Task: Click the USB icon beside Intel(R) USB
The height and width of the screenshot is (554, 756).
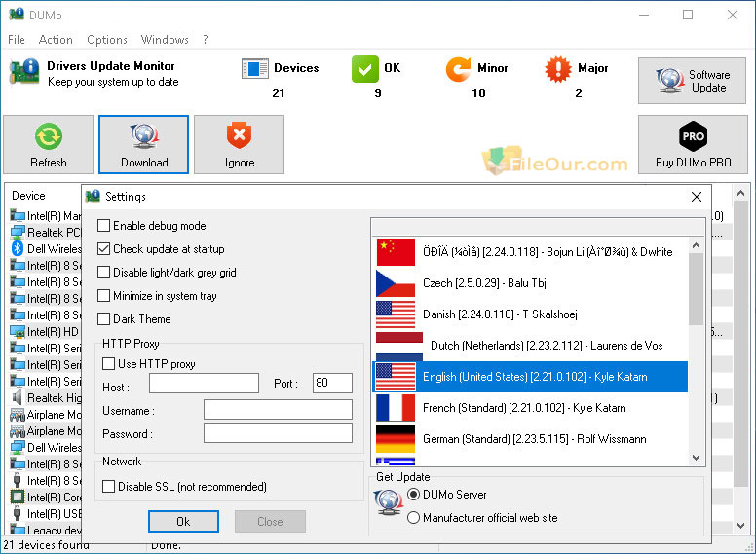Action: point(18,513)
